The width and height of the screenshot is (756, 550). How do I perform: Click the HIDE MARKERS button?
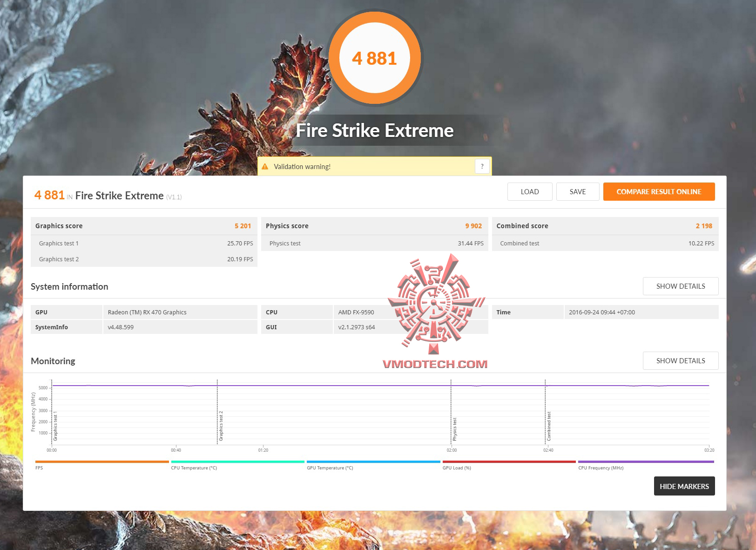click(x=684, y=486)
